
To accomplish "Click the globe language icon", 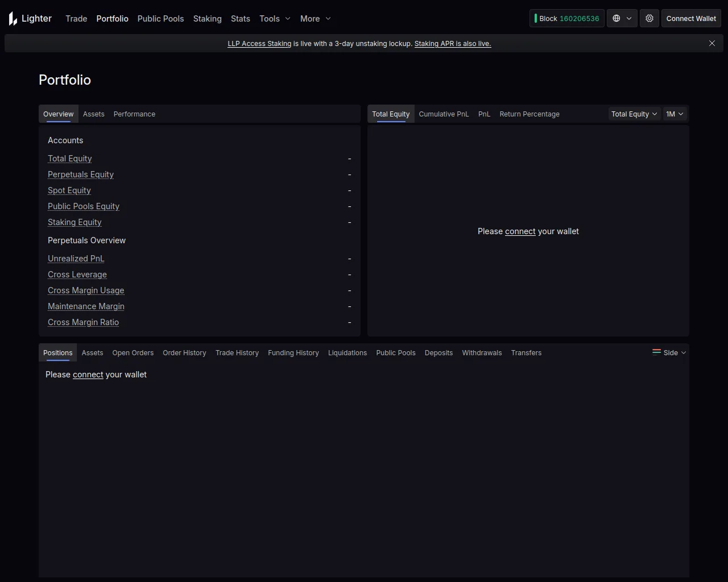I will click(x=617, y=18).
